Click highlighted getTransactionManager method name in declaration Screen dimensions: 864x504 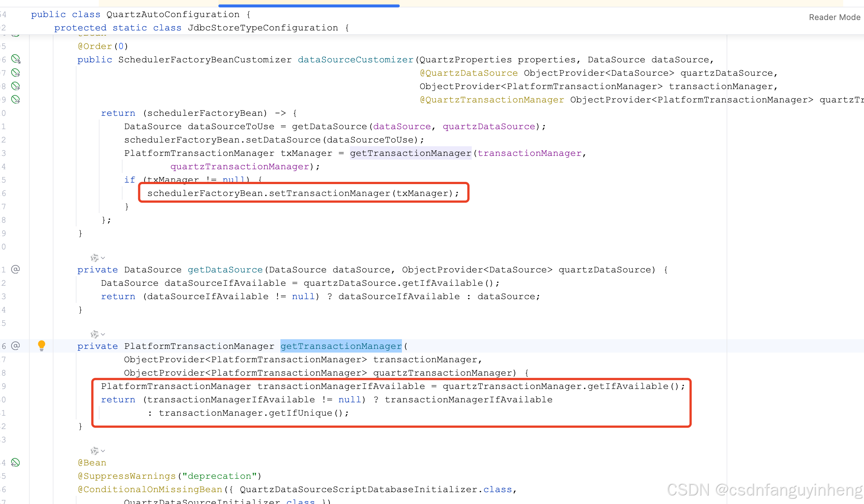point(341,346)
